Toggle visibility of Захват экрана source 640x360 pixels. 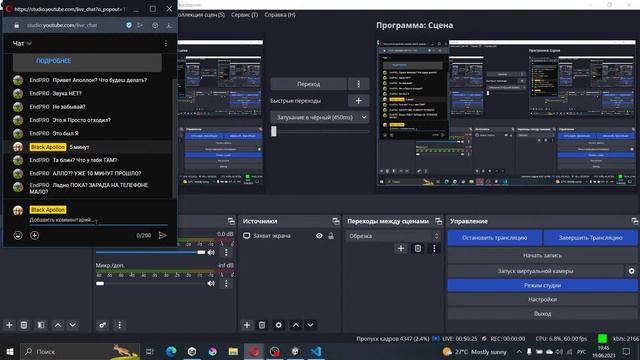pos(319,236)
